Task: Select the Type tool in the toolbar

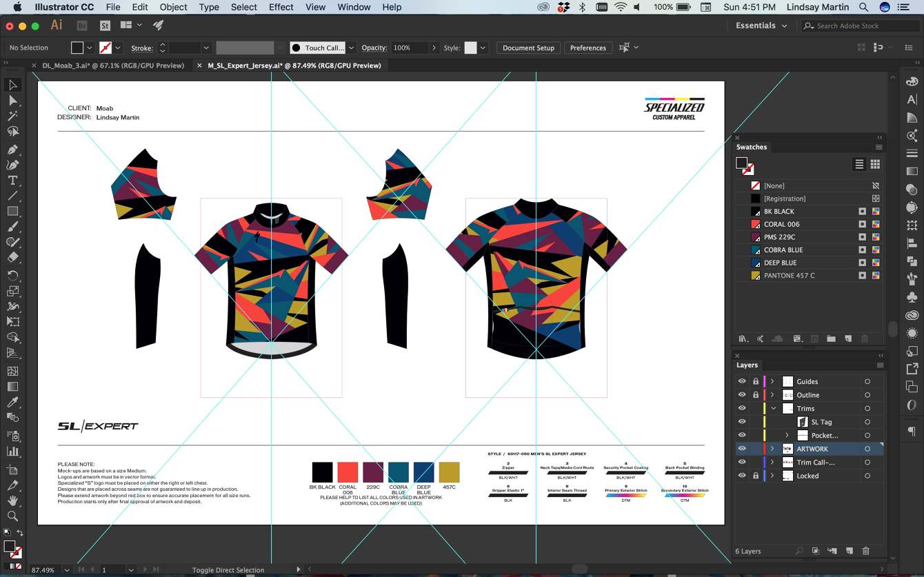Action: tap(12, 180)
